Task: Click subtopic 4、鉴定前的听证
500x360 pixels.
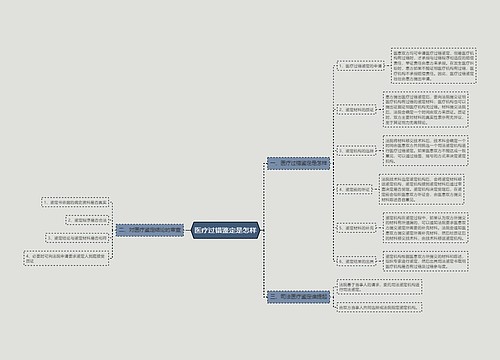Action: pos(354,189)
